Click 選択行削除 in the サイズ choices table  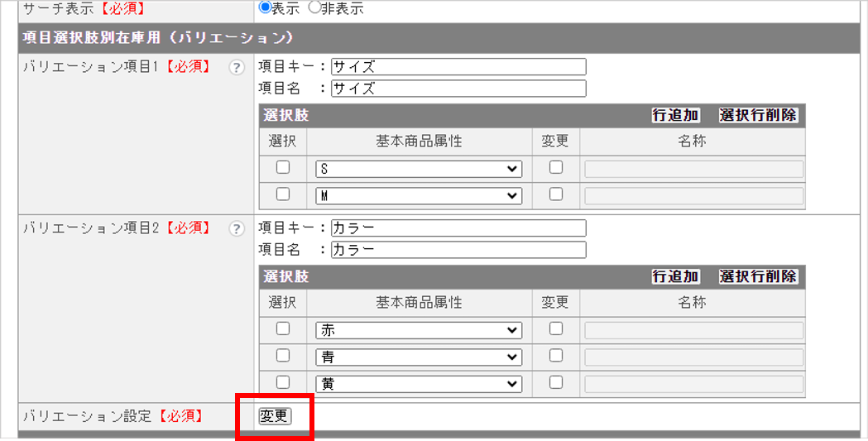(758, 115)
